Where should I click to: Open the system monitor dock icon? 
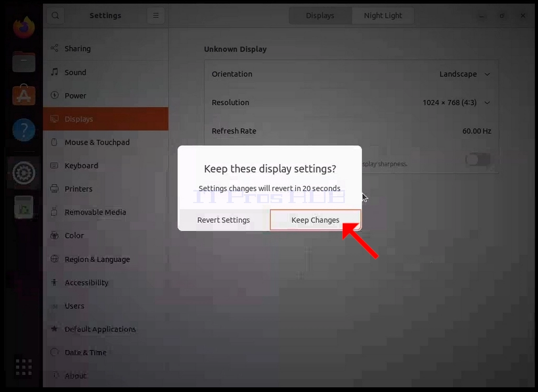click(x=24, y=207)
